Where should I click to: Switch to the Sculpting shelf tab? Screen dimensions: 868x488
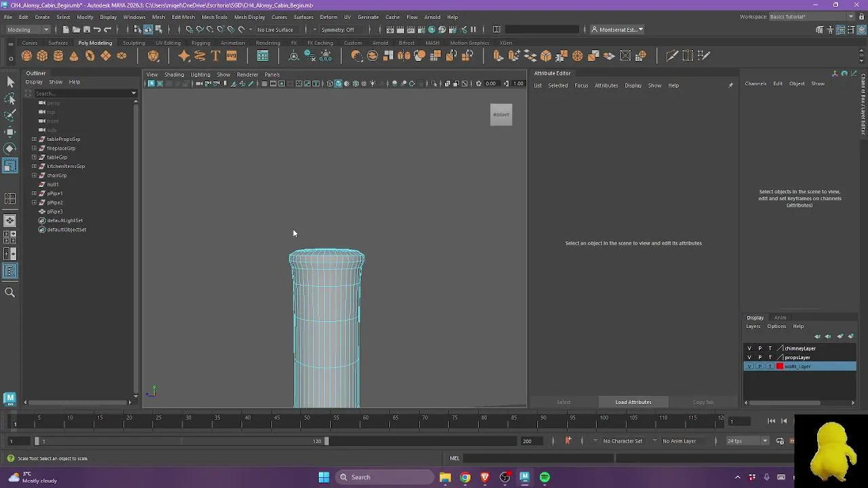[134, 43]
